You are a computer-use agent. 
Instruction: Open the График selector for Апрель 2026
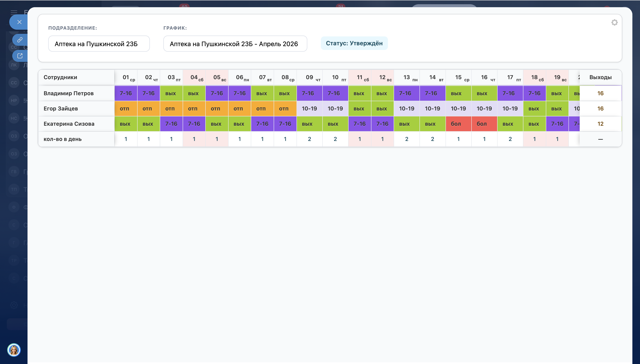[235, 44]
